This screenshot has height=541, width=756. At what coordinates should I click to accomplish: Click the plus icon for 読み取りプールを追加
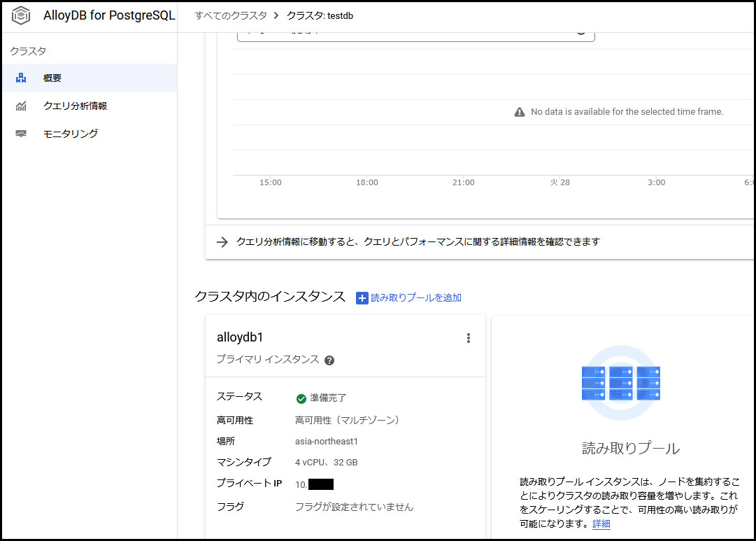click(x=362, y=298)
